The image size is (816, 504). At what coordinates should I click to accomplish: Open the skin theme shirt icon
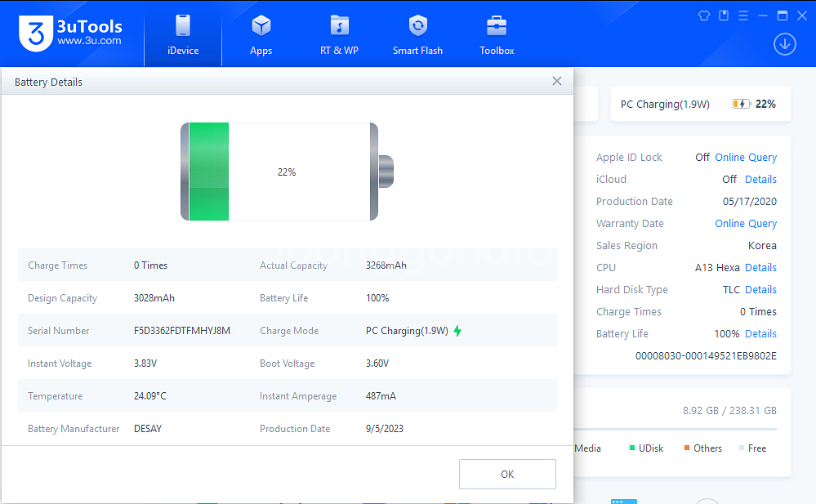coord(704,16)
